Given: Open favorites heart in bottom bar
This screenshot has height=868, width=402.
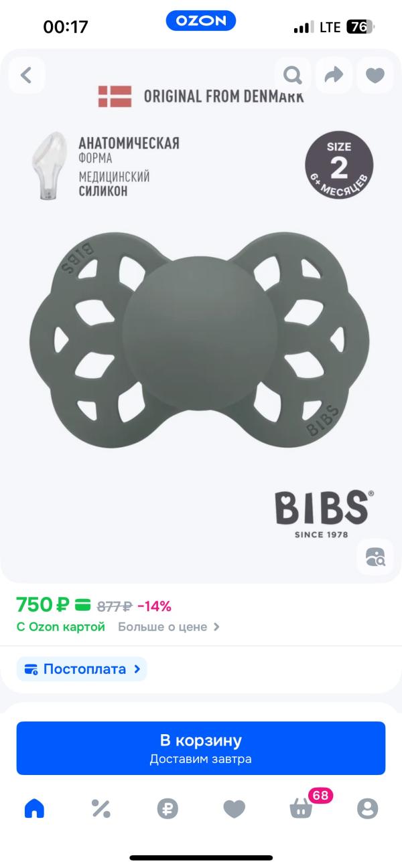Looking at the screenshot, I should 234,809.
